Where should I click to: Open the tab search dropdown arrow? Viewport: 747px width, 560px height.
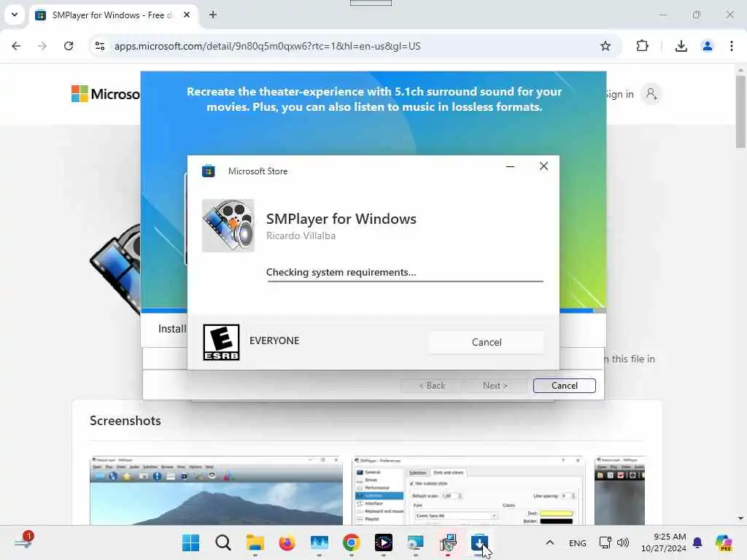coord(15,15)
